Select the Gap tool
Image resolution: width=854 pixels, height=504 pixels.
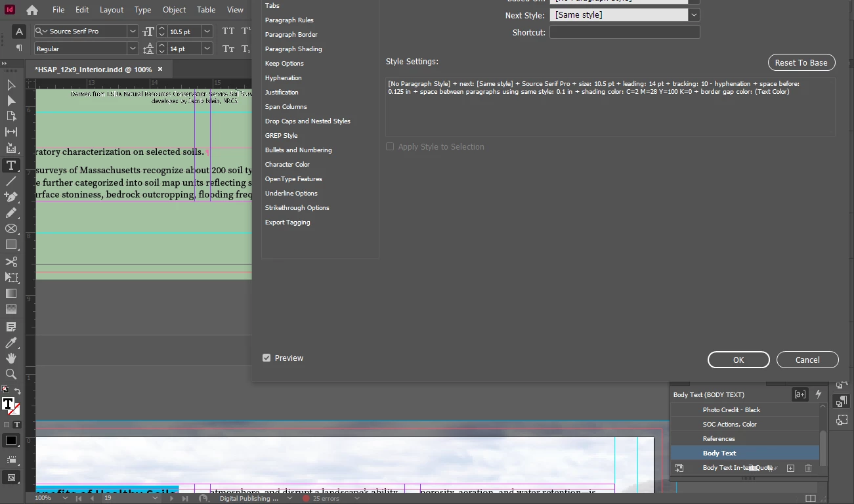(11, 132)
